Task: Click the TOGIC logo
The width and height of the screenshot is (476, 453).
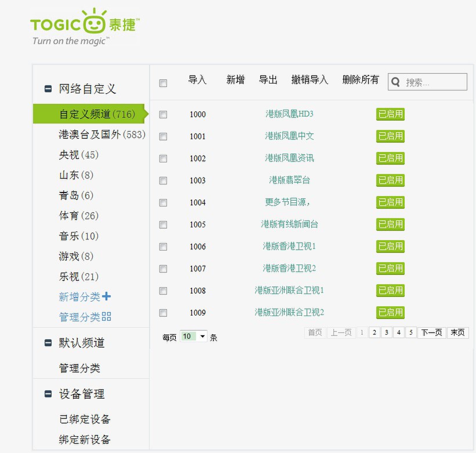Action: click(85, 27)
